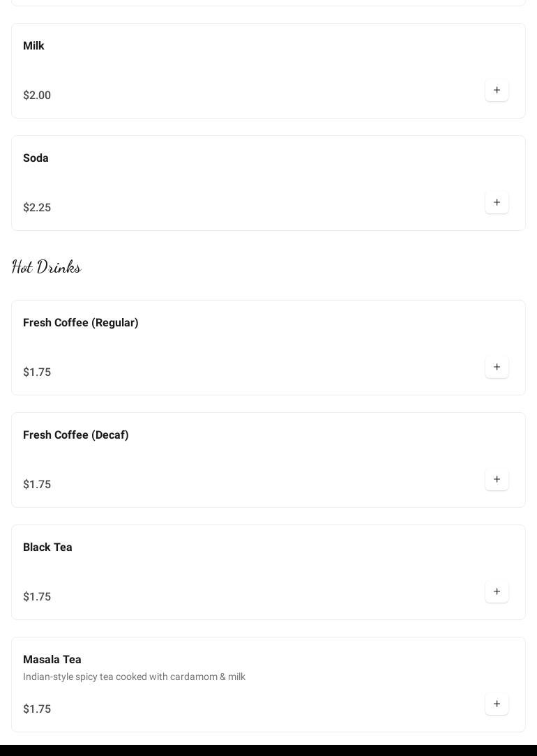Click the Masala Tea description text
Image resolution: width=537 pixels, height=756 pixels.
point(134,677)
